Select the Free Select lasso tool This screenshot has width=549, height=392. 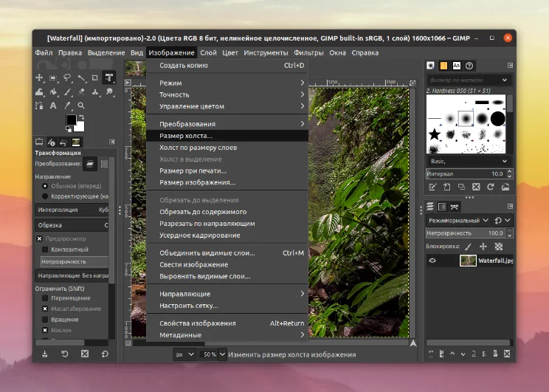68,78
